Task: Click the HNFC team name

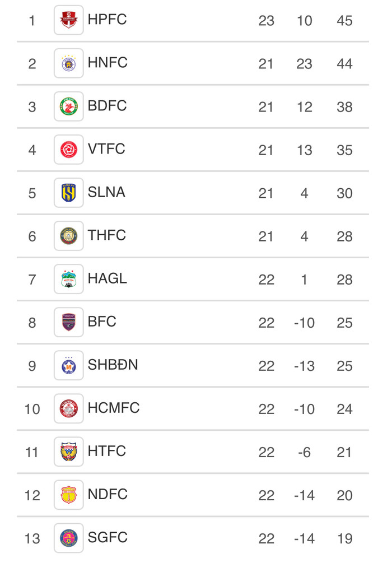Action: tap(108, 63)
